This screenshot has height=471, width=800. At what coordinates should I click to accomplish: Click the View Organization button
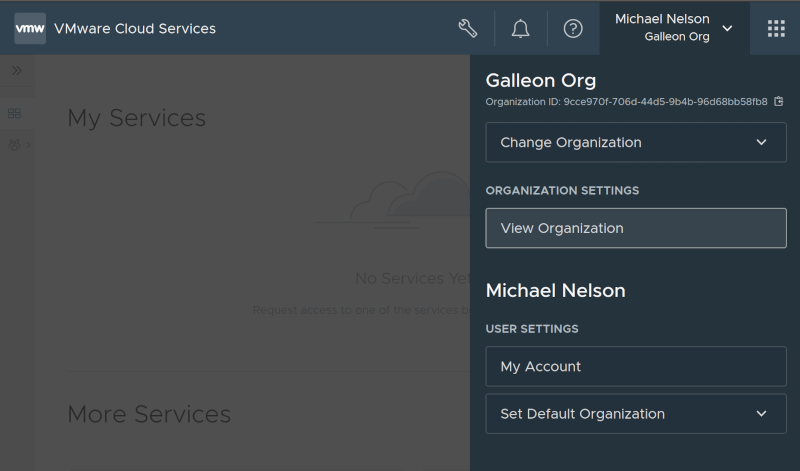point(635,228)
